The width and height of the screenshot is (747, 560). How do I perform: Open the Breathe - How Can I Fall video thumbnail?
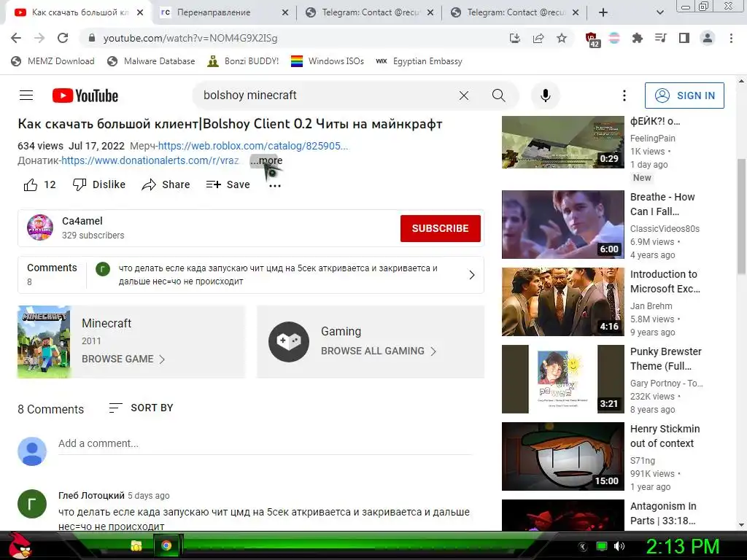pyautogui.click(x=562, y=225)
